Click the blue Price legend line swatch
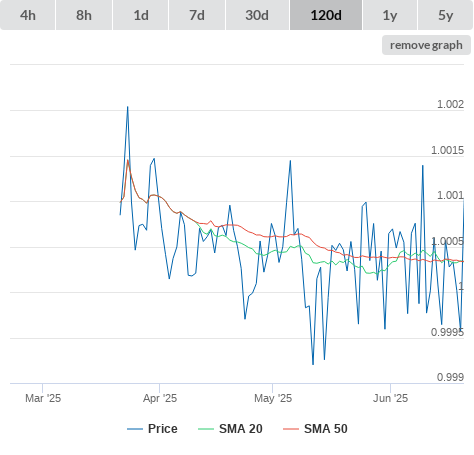Viewport: 474px width, 455px height. click(x=135, y=429)
